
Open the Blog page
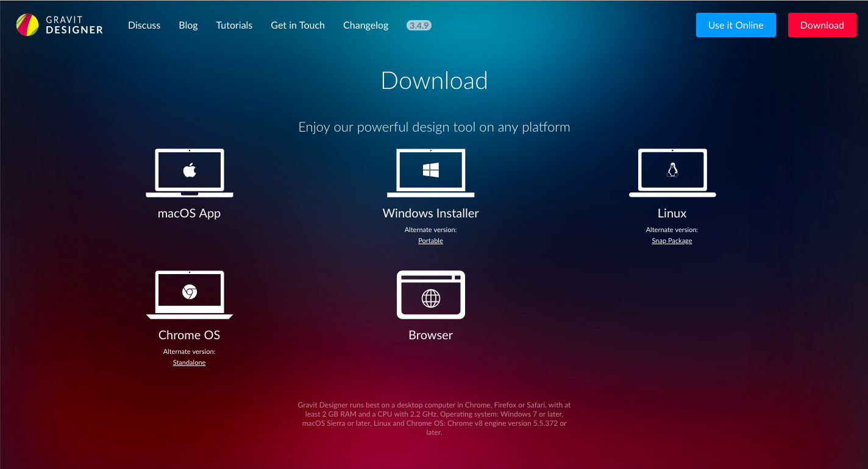point(188,25)
